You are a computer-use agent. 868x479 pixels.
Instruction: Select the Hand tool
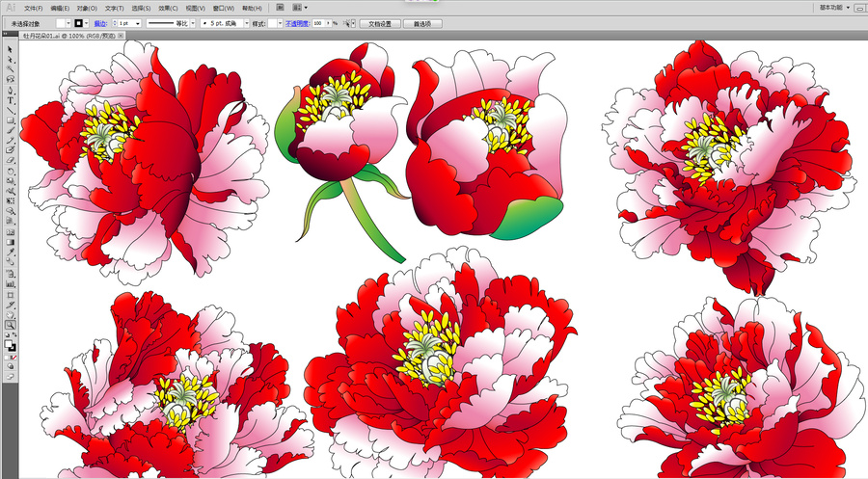click(x=10, y=315)
